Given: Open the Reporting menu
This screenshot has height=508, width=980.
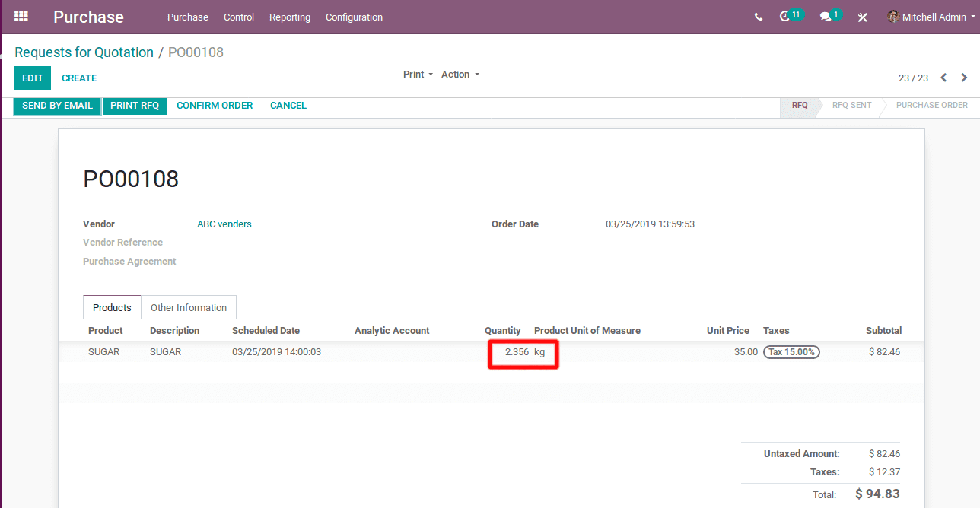Looking at the screenshot, I should click(x=289, y=17).
